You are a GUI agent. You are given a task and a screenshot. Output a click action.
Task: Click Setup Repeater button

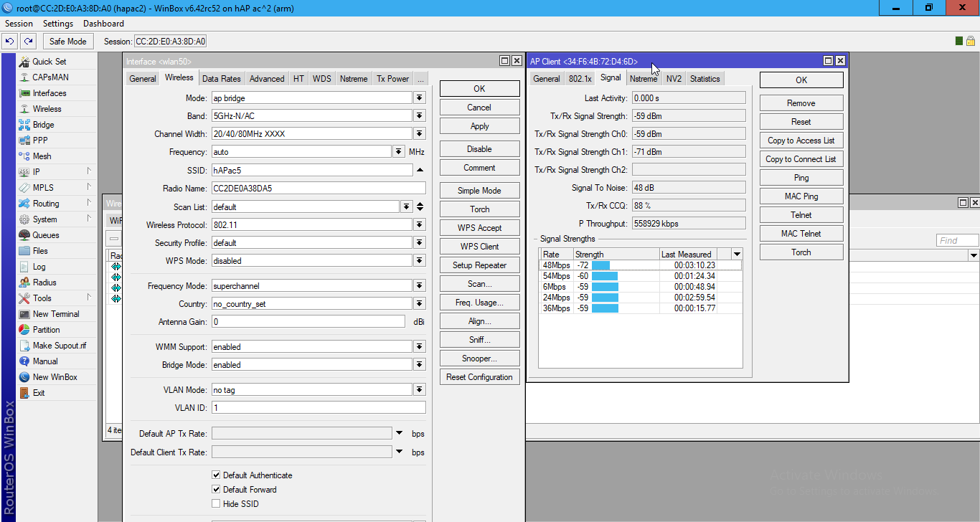pos(479,265)
